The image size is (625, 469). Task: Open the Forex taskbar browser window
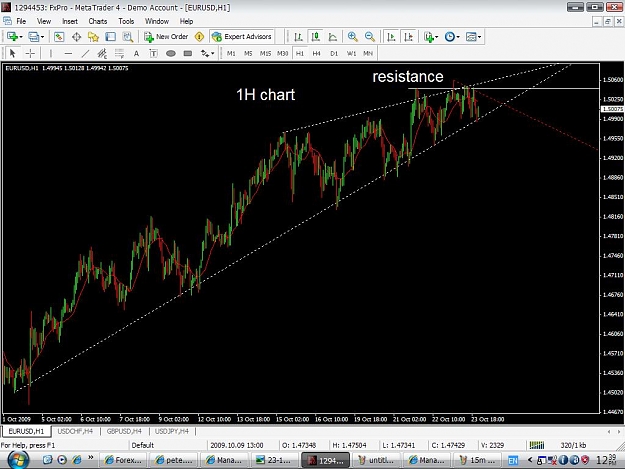pyautogui.click(x=123, y=460)
